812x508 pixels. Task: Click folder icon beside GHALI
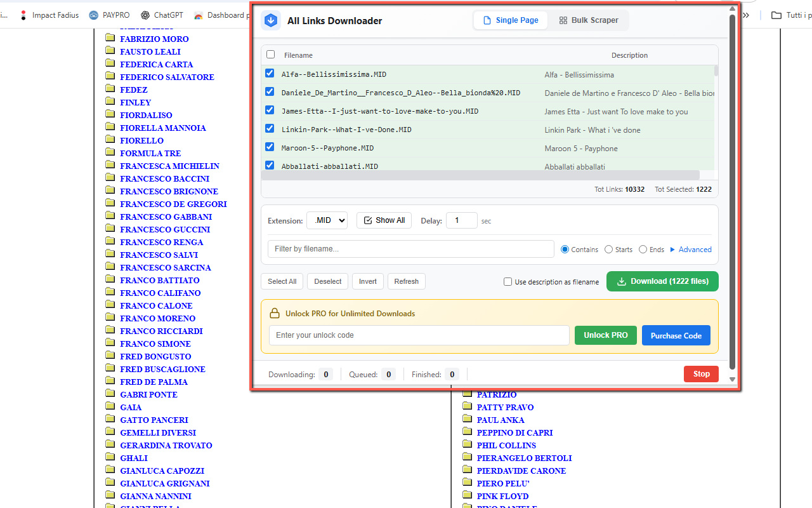110,458
